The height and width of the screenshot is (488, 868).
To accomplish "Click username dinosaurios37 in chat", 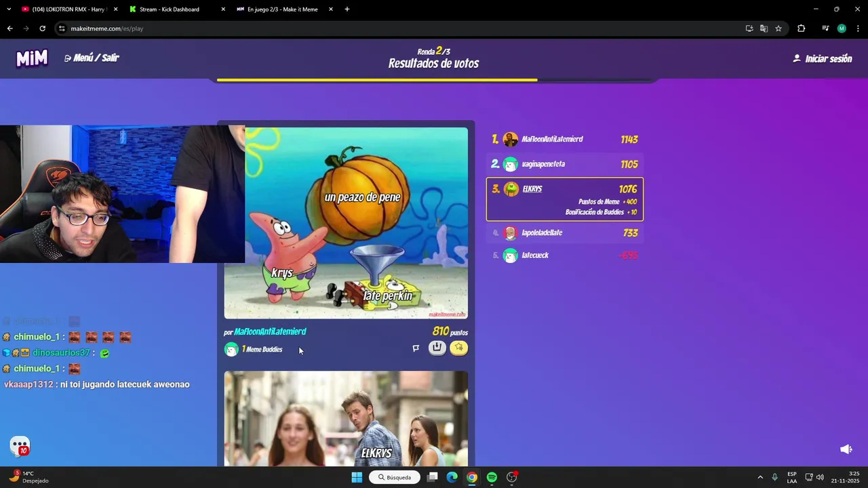I will pos(61,352).
